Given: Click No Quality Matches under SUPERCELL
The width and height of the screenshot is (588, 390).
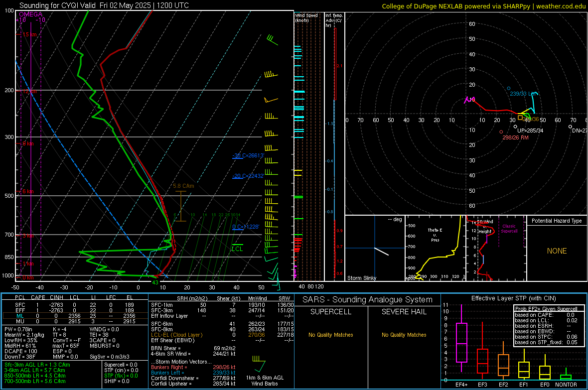Looking at the screenshot, I should [331, 335].
